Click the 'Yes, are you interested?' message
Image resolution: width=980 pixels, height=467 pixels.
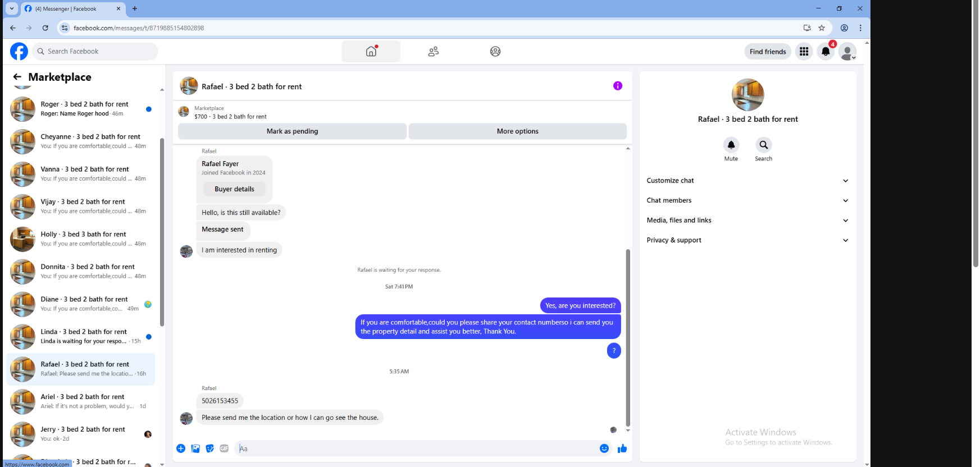pos(580,305)
